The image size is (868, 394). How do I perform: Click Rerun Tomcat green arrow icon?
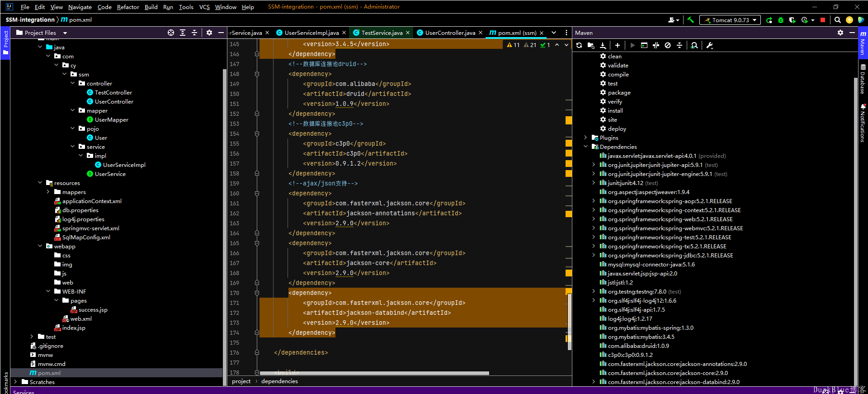tap(769, 20)
